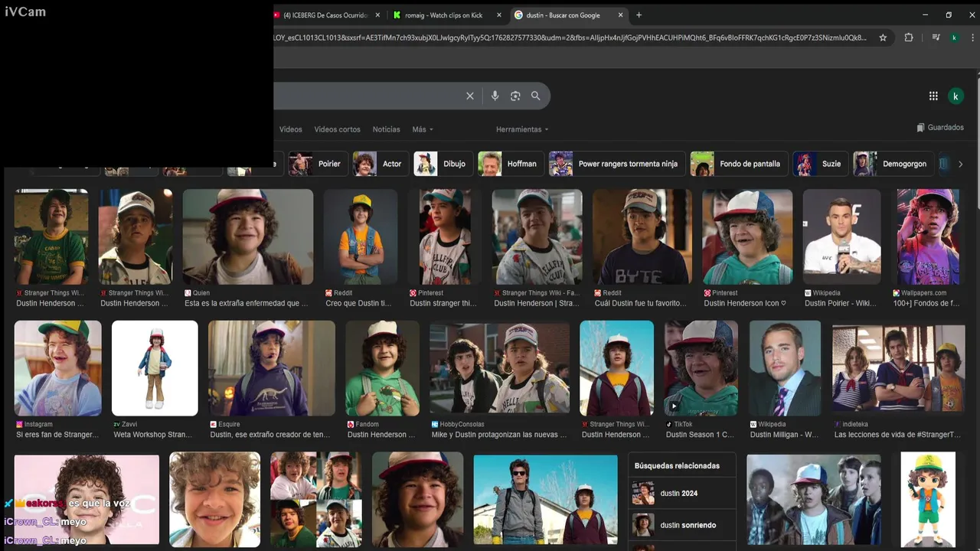Viewport: 980px width, 551px height.
Task: Click the Chrome address bar URL
Action: pos(570,37)
